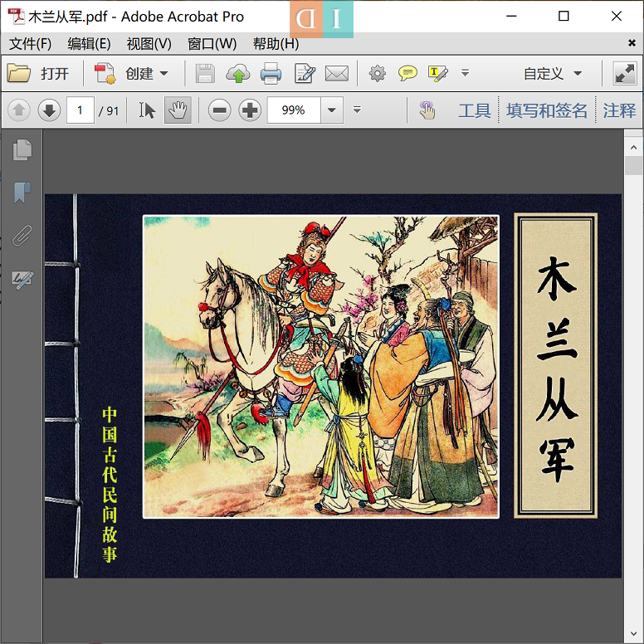The image size is (644, 644).
Task: Show Signatures panel
Action: coord(22,281)
